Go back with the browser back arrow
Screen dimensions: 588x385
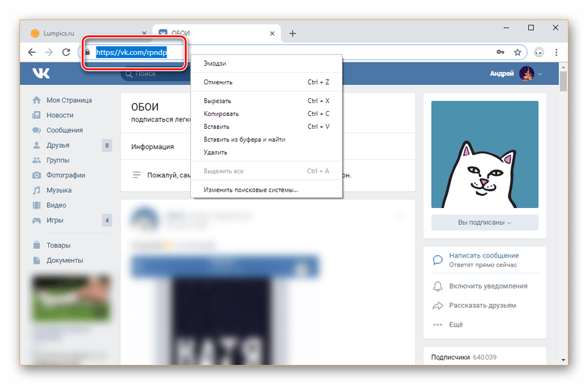point(32,52)
